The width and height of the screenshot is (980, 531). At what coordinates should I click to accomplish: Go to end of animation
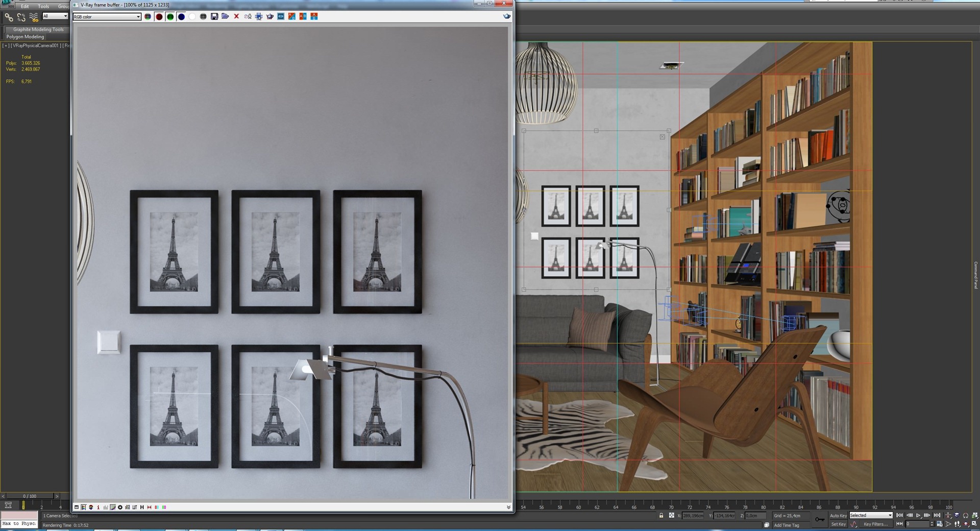[x=937, y=515]
